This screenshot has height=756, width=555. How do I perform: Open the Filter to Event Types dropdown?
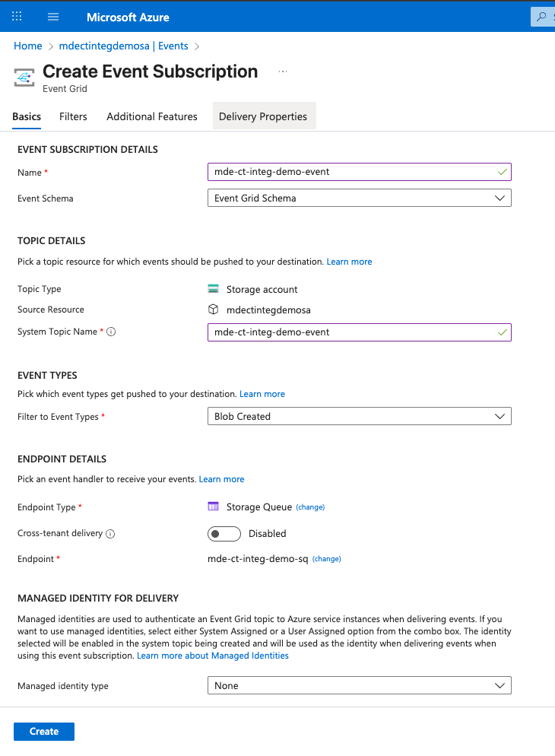(359, 416)
